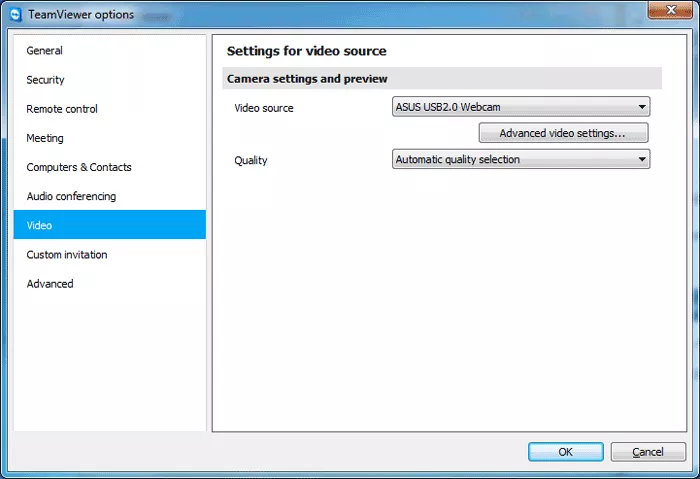Discard changes with the Cancel button

point(648,452)
